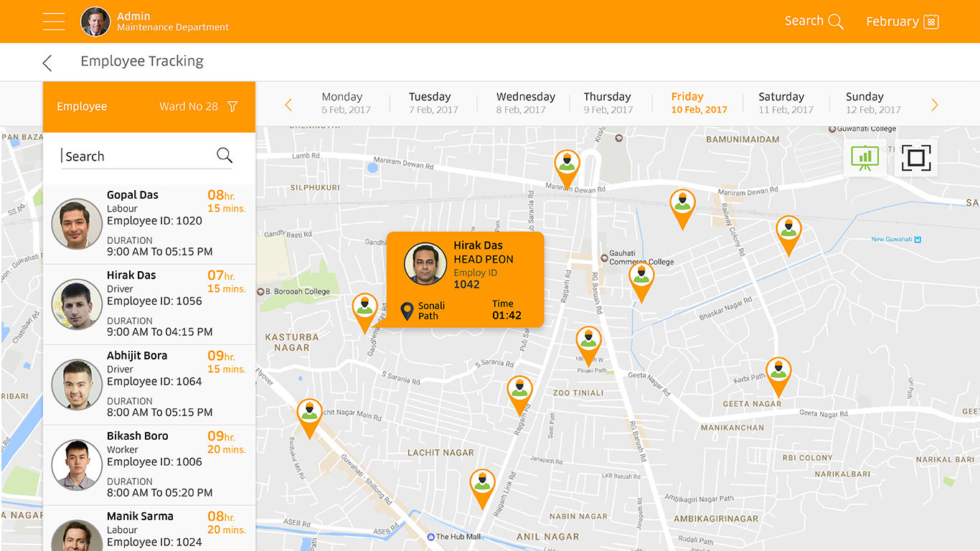Image resolution: width=980 pixels, height=551 pixels.
Task: Show the previous week of dates
Action: tap(288, 105)
